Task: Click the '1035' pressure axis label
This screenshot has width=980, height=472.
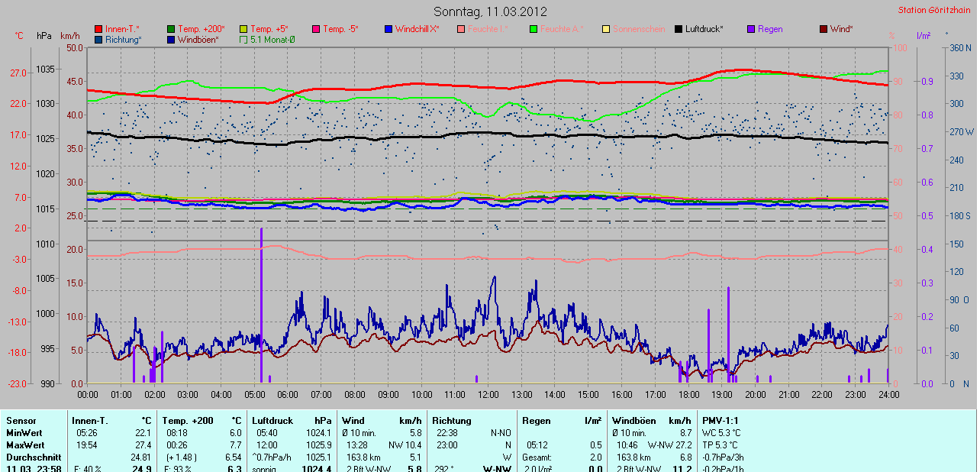Action: [x=45, y=69]
